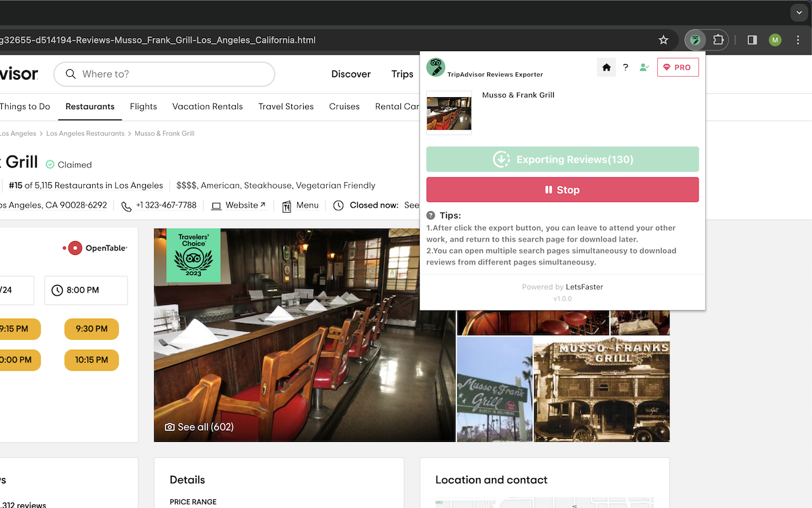Click the Travelers' Choice 2023 badge
This screenshot has width=812, height=508.
pyautogui.click(x=193, y=255)
